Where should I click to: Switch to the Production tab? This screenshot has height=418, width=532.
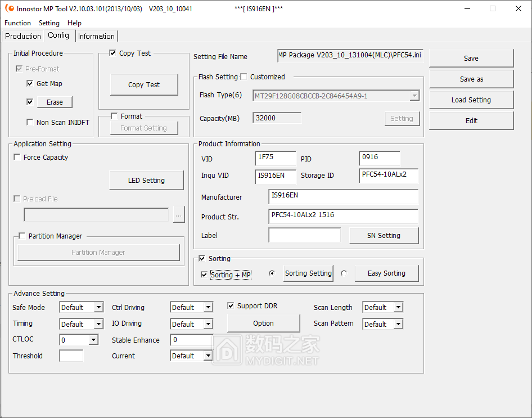(x=22, y=36)
